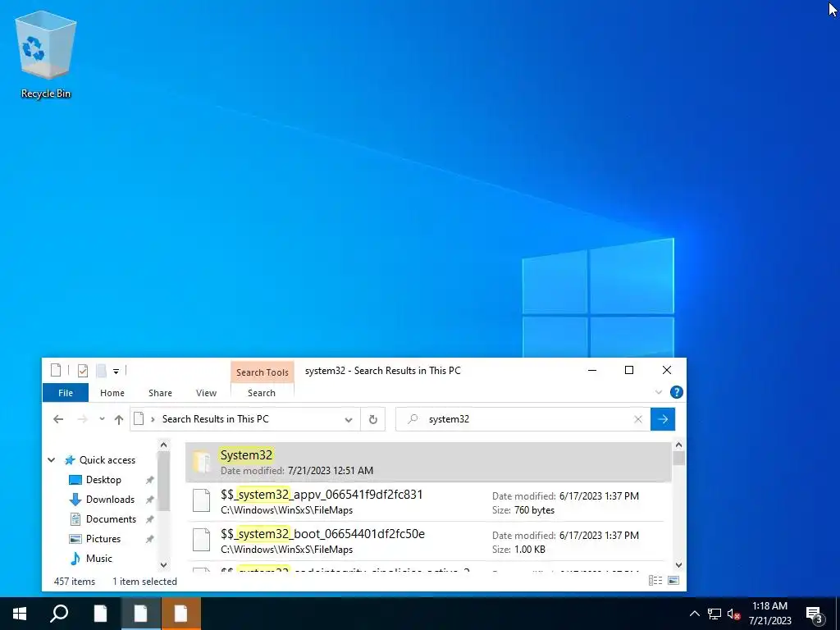
Task: Switch to the Home ribbon tab
Action: [x=112, y=393]
